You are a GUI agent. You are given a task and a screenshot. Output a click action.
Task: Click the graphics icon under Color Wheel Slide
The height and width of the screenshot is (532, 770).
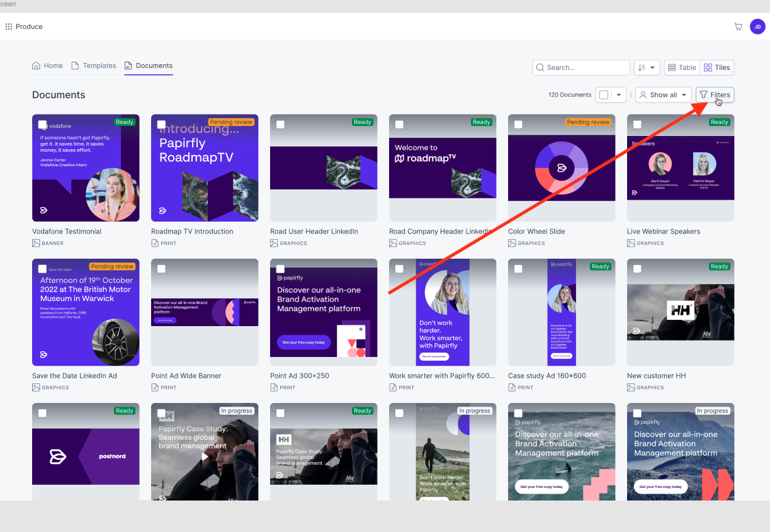tap(512, 243)
